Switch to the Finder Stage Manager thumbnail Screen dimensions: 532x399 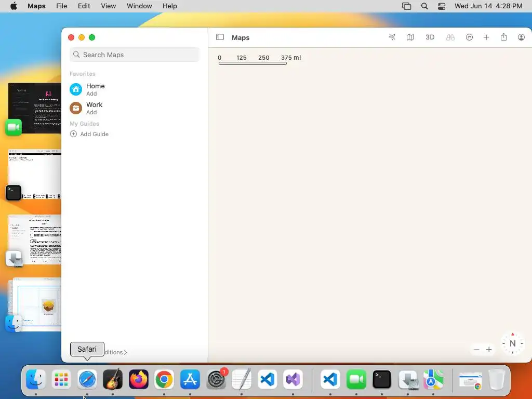[35, 304]
